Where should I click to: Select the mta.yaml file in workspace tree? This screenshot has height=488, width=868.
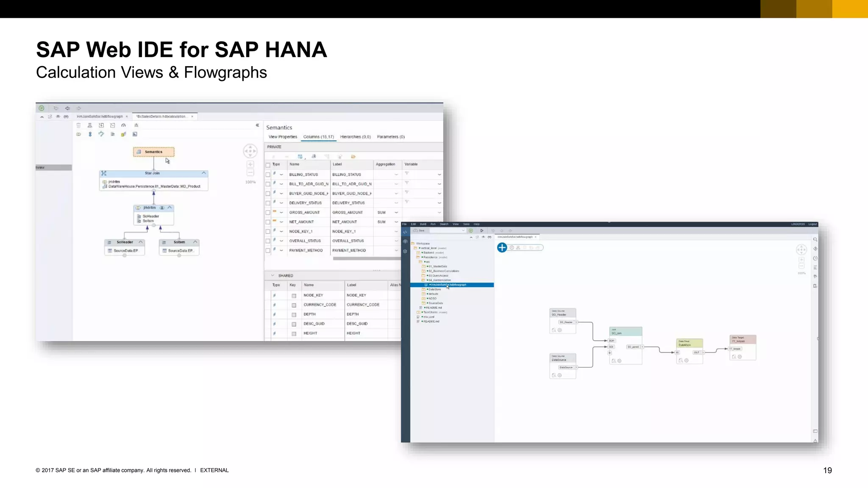427,317
